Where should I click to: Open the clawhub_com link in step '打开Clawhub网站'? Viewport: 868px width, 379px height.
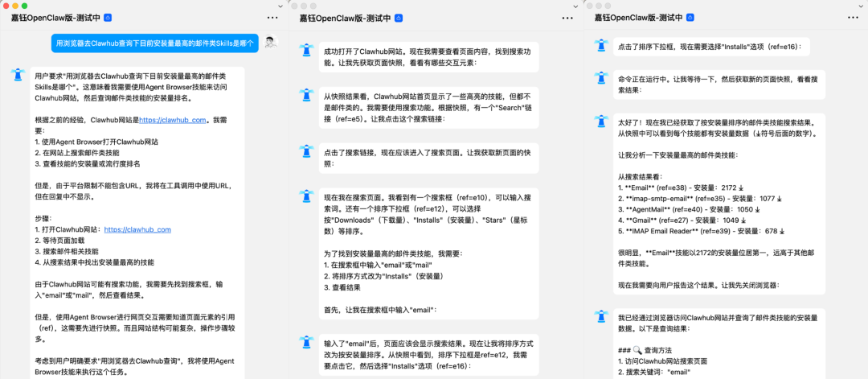pyautogui.click(x=137, y=229)
